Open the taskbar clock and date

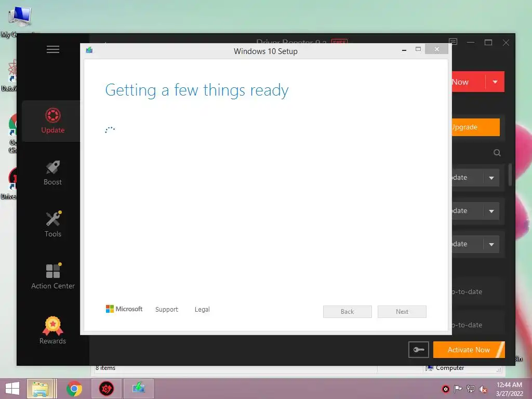point(509,389)
